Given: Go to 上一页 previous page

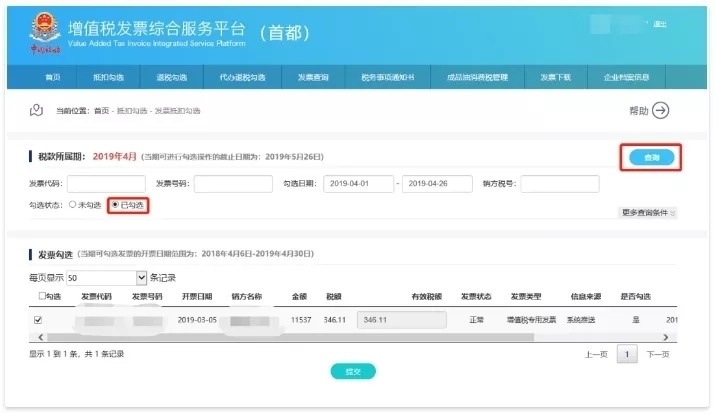Looking at the screenshot, I should (596, 354).
